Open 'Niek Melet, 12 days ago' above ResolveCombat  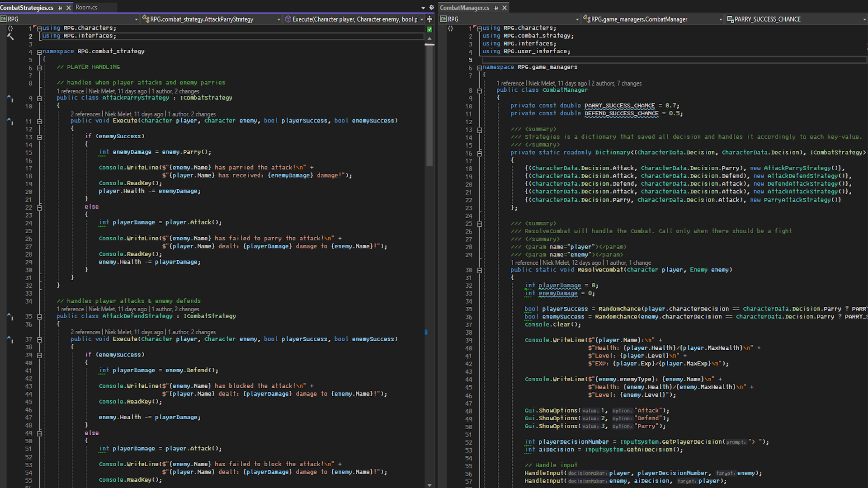click(x=572, y=263)
